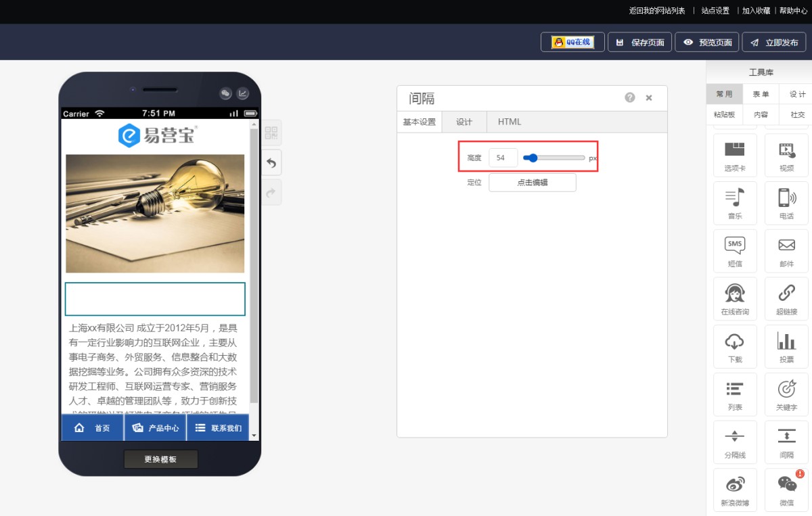Add the 关键字 keyword widget

(x=786, y=395)
